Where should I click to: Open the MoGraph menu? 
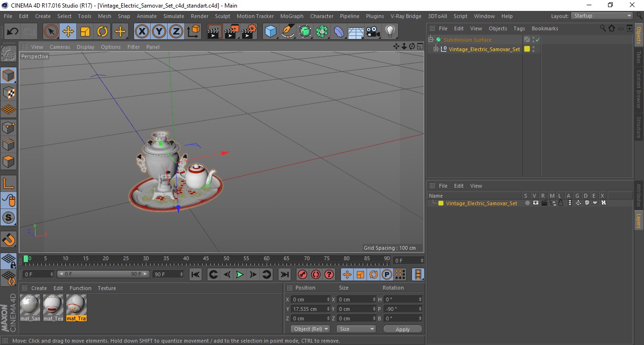(292, 16)
